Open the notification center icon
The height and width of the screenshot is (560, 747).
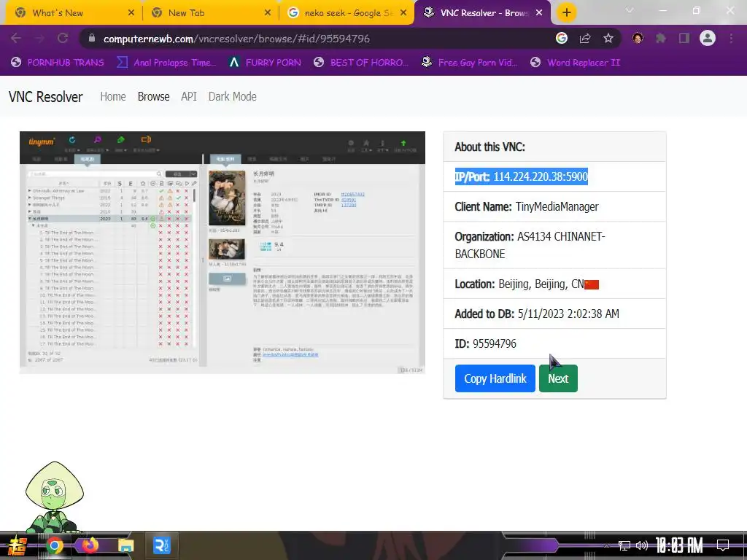[723, 545]
